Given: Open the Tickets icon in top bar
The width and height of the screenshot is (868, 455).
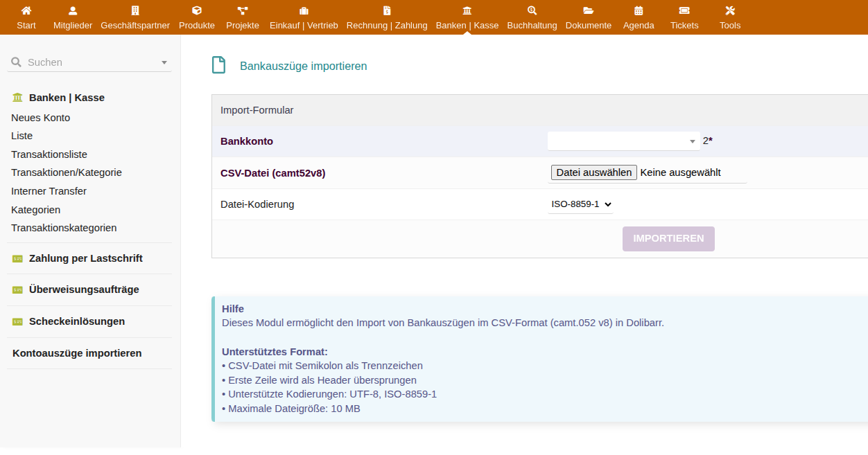Looking at the screenshot, I should (684, 11).
